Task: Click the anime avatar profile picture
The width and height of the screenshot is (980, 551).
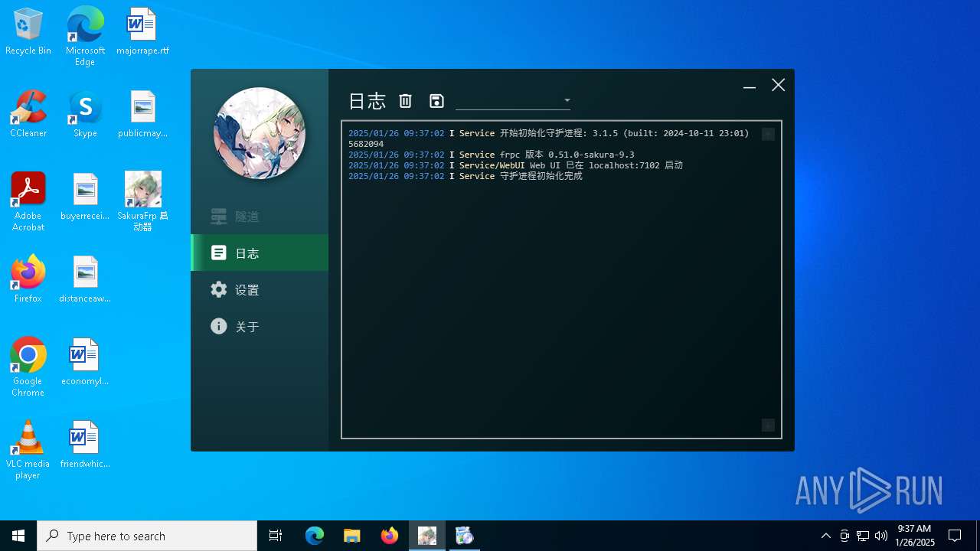Action: tap(260, 133)
